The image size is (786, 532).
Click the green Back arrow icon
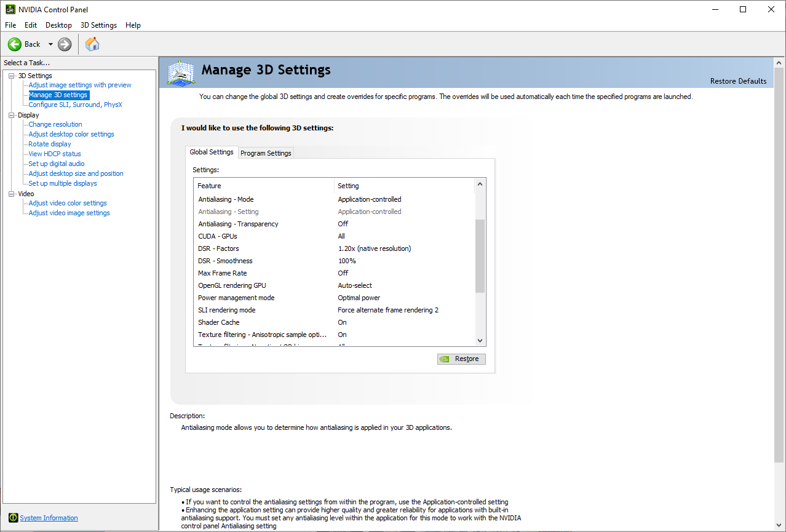tap(15, 44)
